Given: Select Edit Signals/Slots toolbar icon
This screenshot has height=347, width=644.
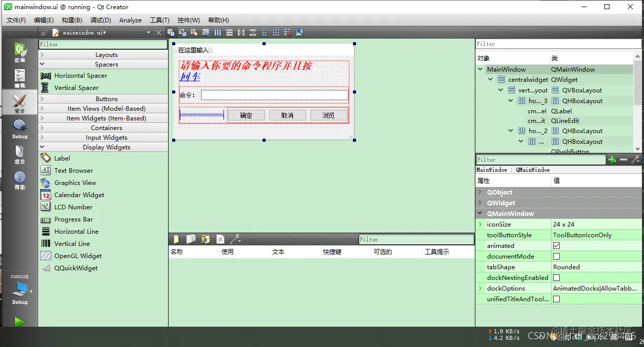Looking at the screenshot, I should 183,33.
